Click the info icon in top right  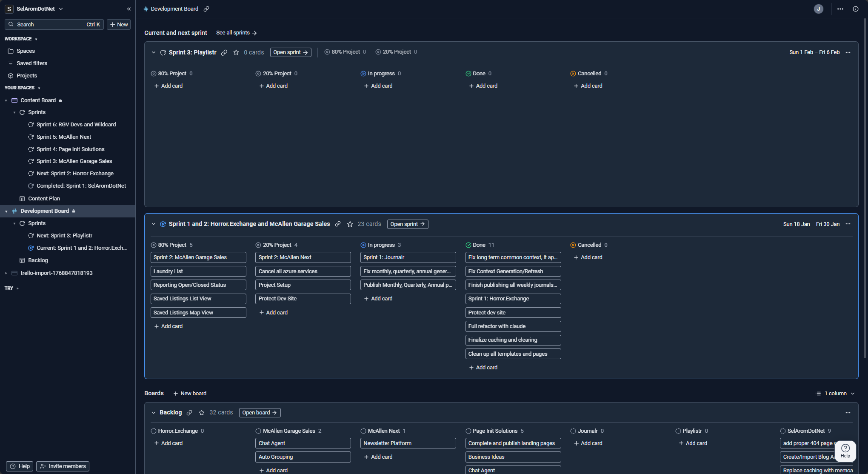855,9
